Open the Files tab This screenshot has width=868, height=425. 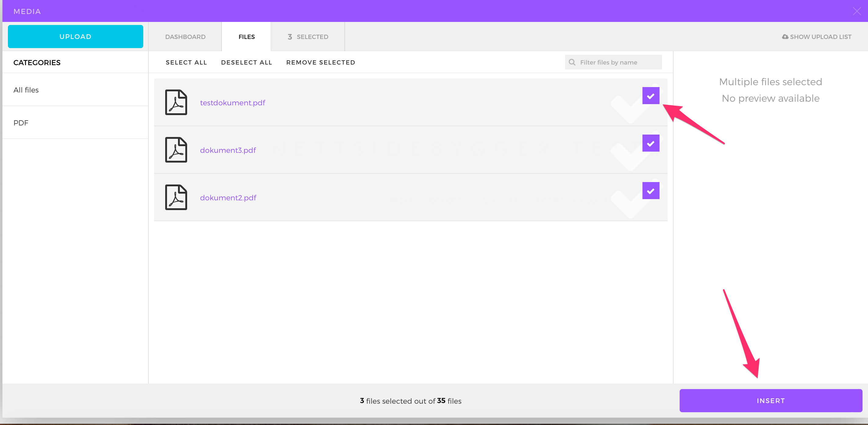[246, 37]
